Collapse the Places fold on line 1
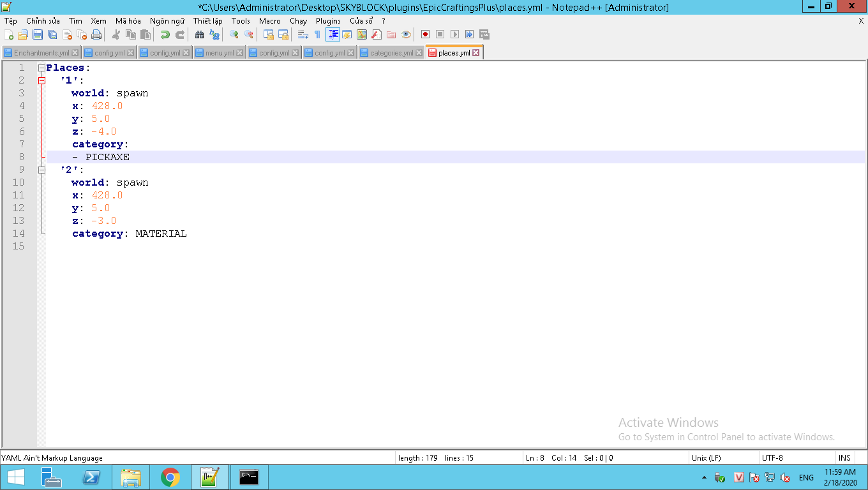Image resolution: width=868 pixels, height=490 pixels. coord(41,68)
